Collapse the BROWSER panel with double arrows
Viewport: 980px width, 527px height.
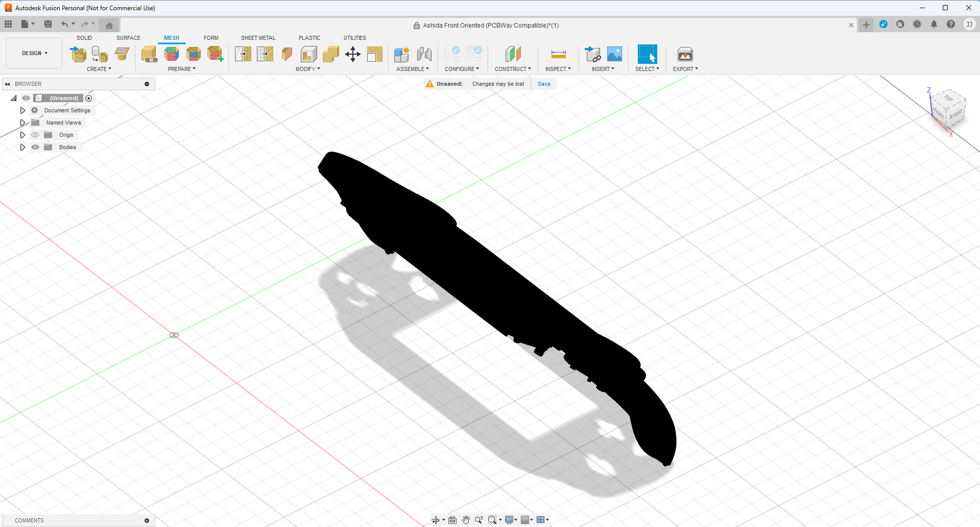[7, 84]
